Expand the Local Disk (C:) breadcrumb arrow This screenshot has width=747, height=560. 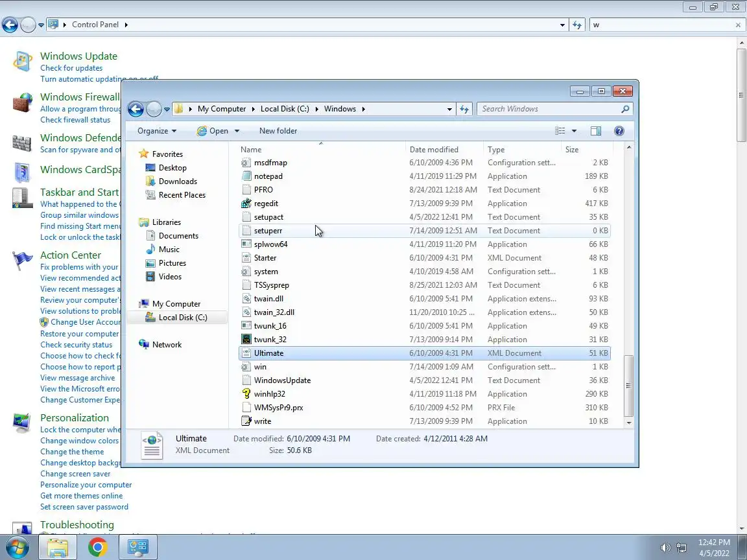coord(316,109)
